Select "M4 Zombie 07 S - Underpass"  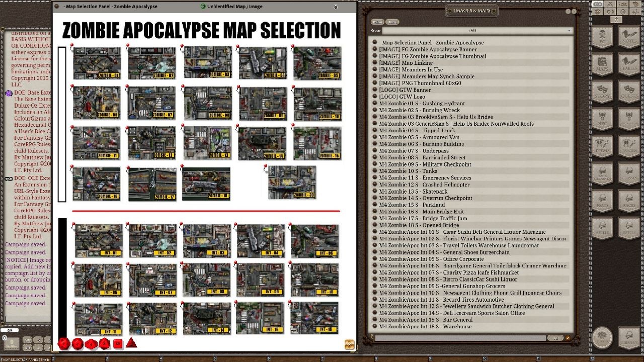[x=414, y=151]
